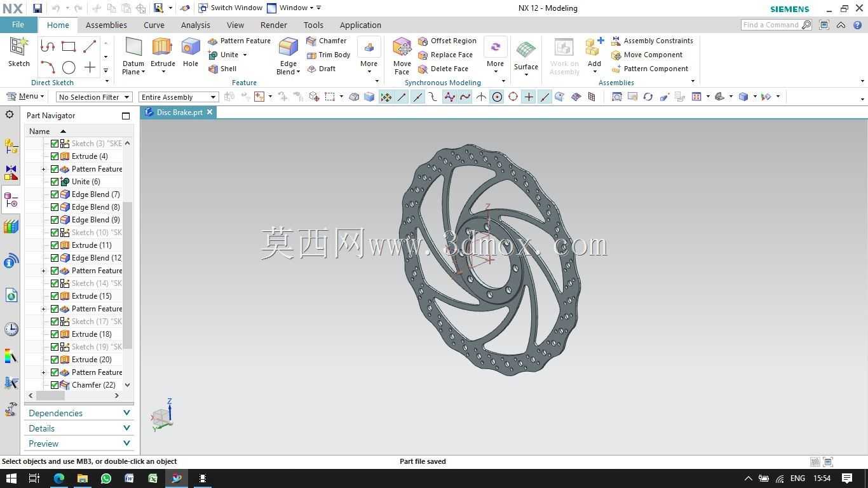Viewport: 868px width, 488px height.
Task: Uncheck the Extrude (15) checkbox
Action: tap(55, 296)
